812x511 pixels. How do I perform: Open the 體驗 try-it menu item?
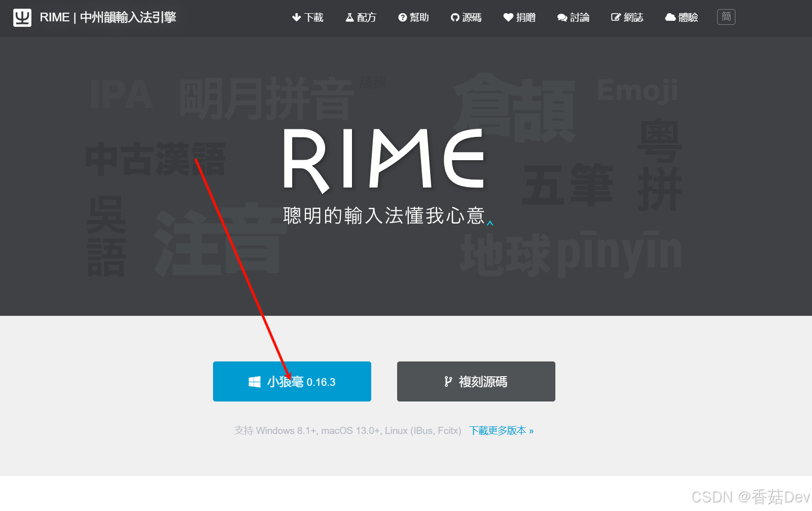[x=681, y=18]
